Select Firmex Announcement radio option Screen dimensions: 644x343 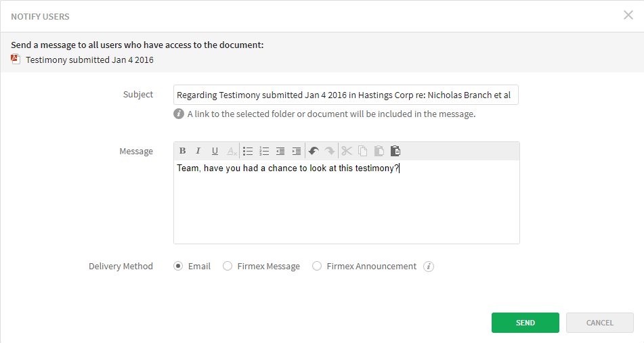pos(317,267)
